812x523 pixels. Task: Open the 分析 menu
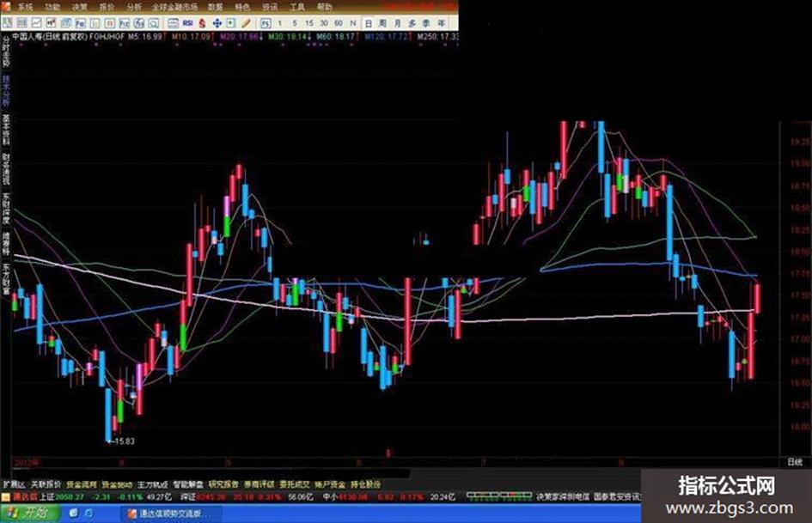(133, 7)
